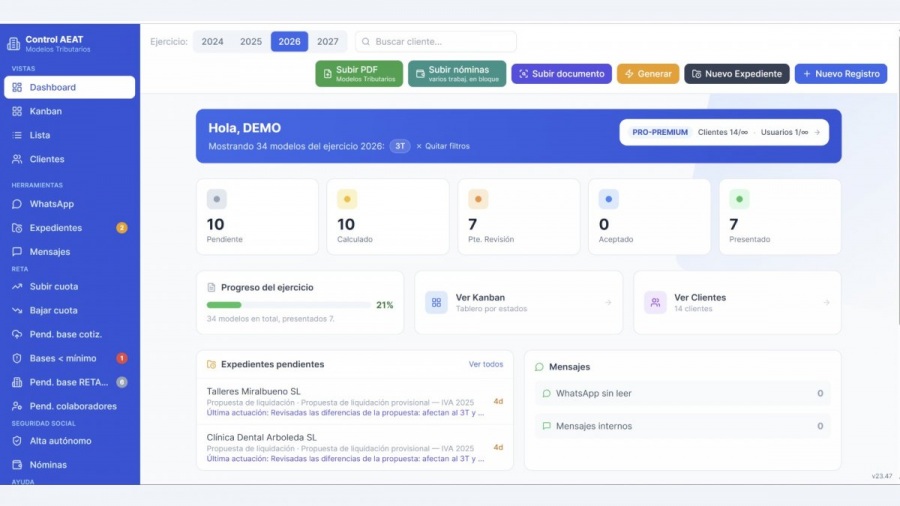Open the WhatsApp tool

click(69, 204)
